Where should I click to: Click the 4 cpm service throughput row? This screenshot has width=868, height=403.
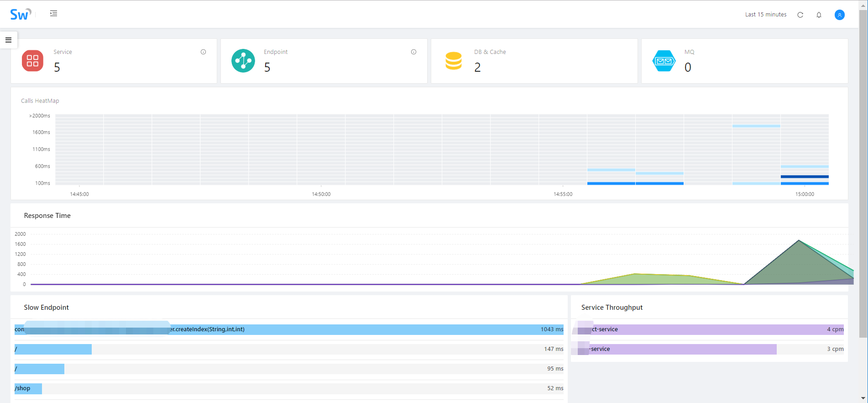coord(708,329)
